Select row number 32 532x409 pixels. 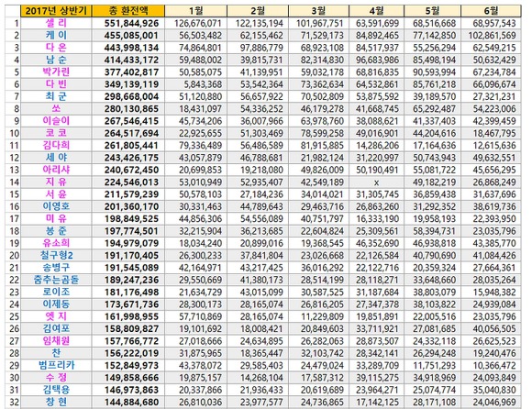(x=14, y=403)
